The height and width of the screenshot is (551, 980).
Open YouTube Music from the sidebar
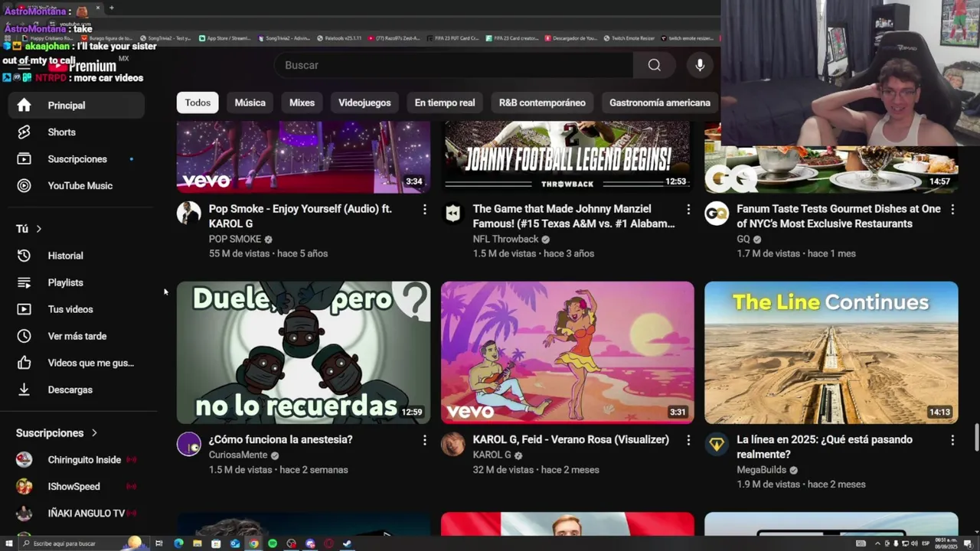[76, 186]
